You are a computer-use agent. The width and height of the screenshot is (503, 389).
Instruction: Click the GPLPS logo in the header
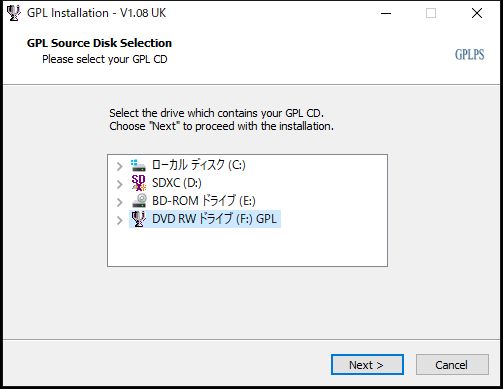coord(469,55)
